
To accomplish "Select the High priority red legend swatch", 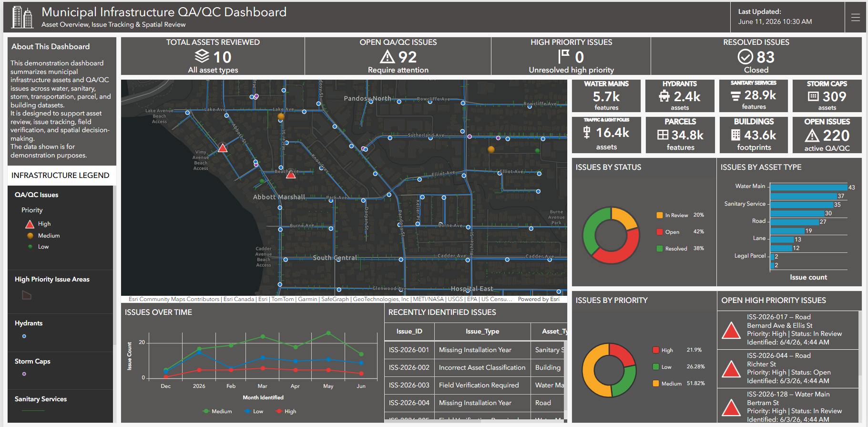I will (656, 350).
